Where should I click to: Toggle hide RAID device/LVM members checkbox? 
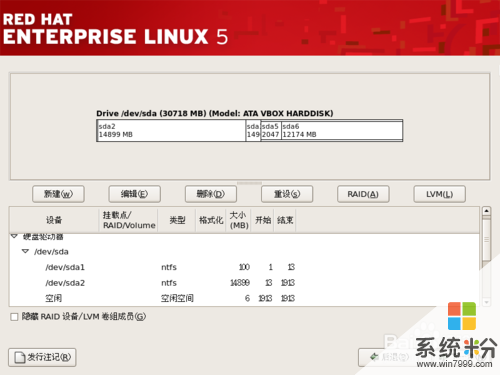(14, 317)
